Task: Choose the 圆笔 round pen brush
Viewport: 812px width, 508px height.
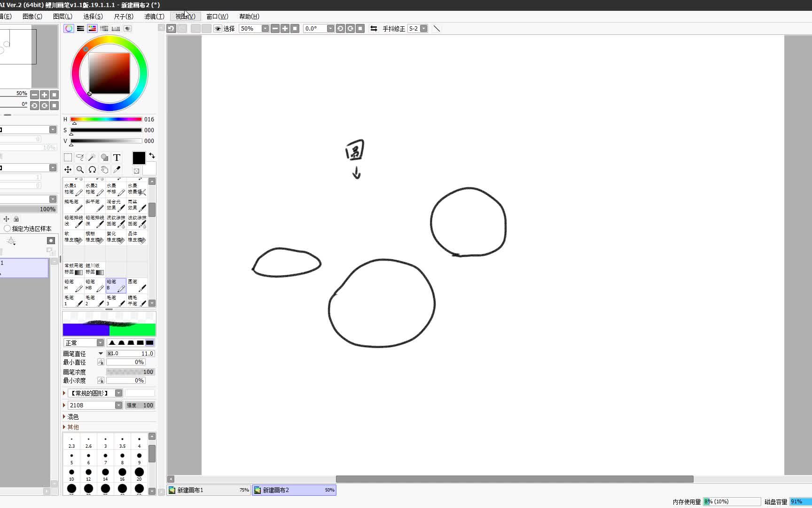Action: [x=137, y=285]
